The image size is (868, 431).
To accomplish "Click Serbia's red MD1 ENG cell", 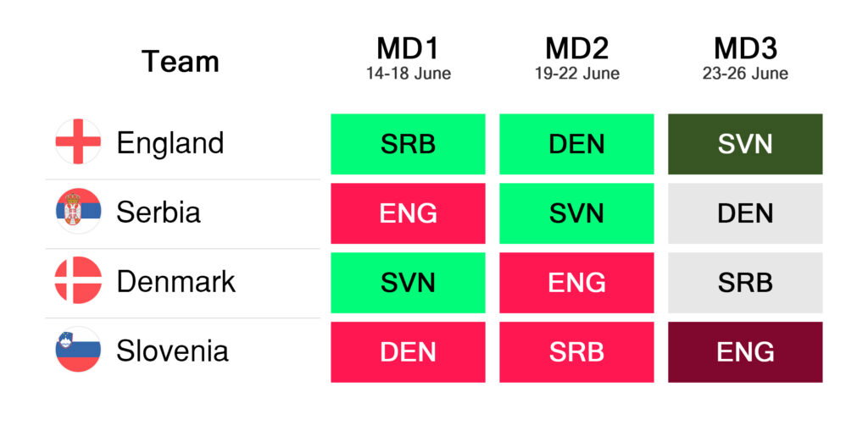I will click(408, 213).
